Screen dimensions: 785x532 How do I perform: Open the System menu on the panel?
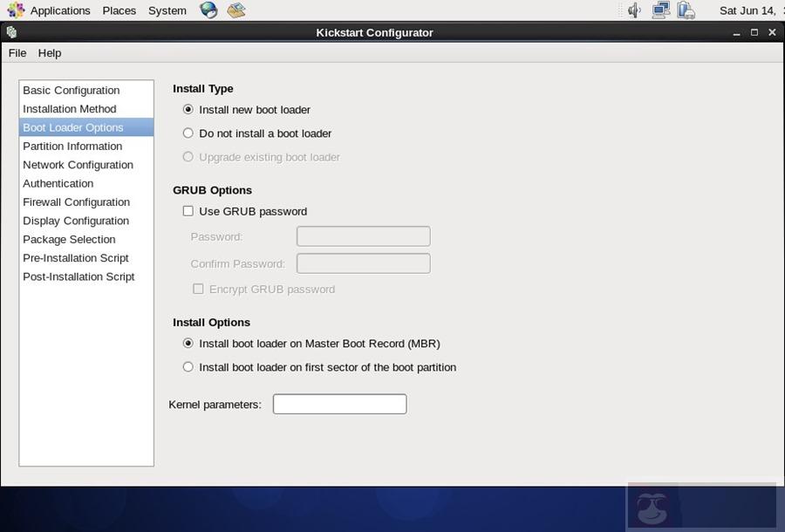coord(167,10)
